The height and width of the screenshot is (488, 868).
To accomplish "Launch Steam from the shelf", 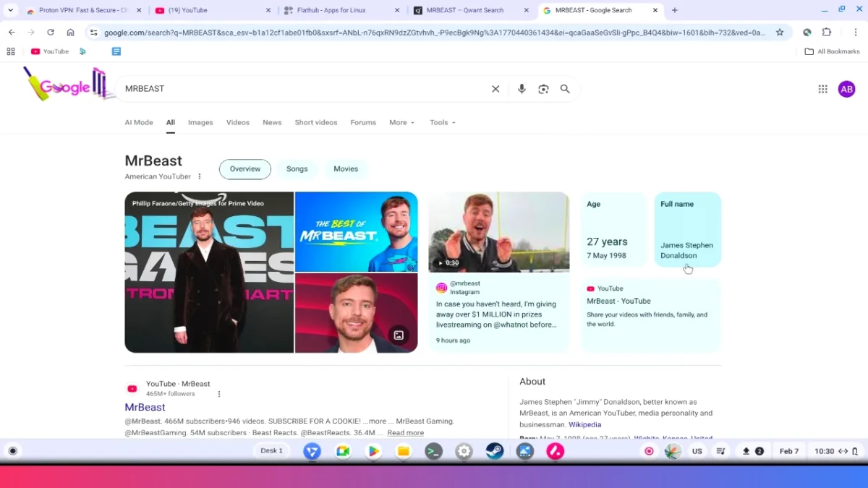I will pyautogui.click(x=495, y=451).
